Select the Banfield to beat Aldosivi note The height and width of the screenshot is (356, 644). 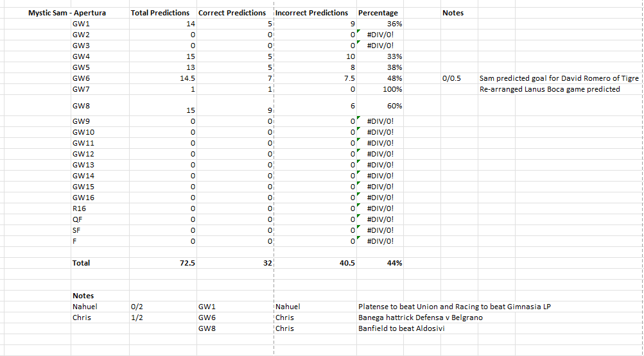pos(402,328)
